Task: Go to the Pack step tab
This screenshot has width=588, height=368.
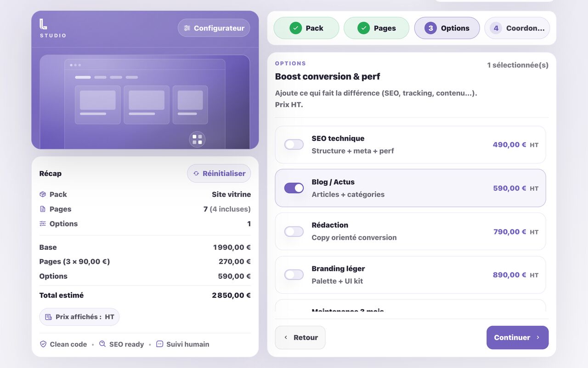Action: [306, 28]
